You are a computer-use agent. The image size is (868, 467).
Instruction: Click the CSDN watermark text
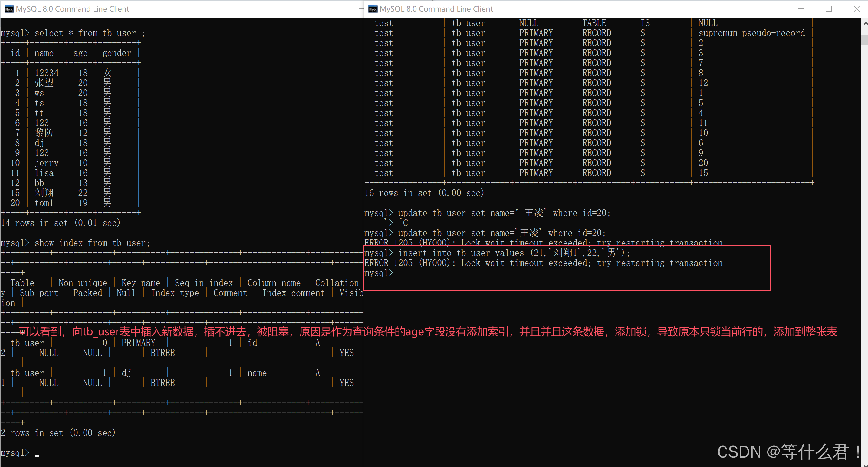click(788, 452)
